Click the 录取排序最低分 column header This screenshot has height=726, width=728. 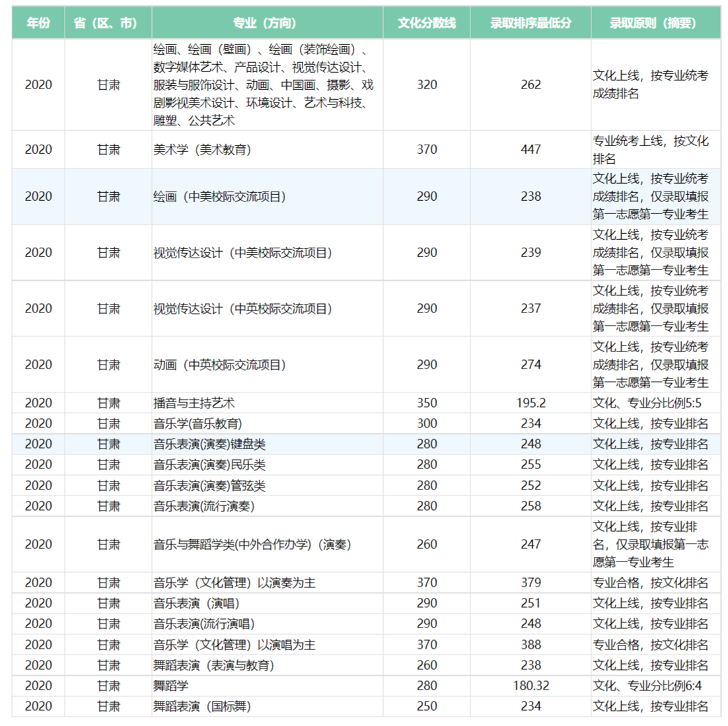530,22
